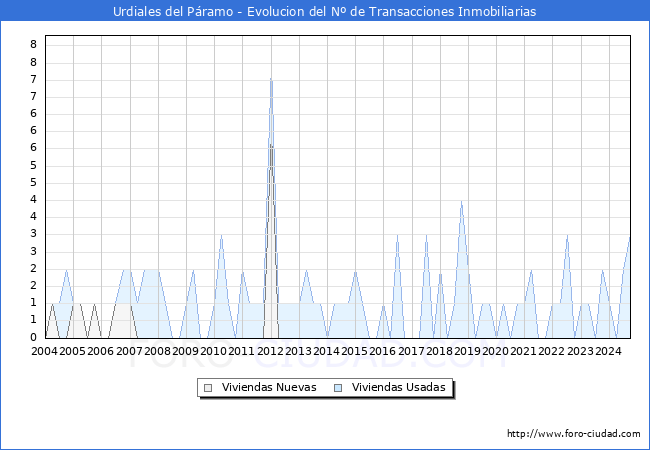650x450 pixels.
Task: Click the 2010 x-axis year label
Action: click(x=213, y=351)
